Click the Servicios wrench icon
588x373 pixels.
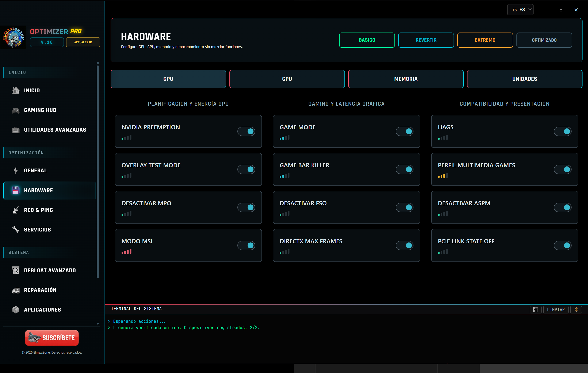16,230
